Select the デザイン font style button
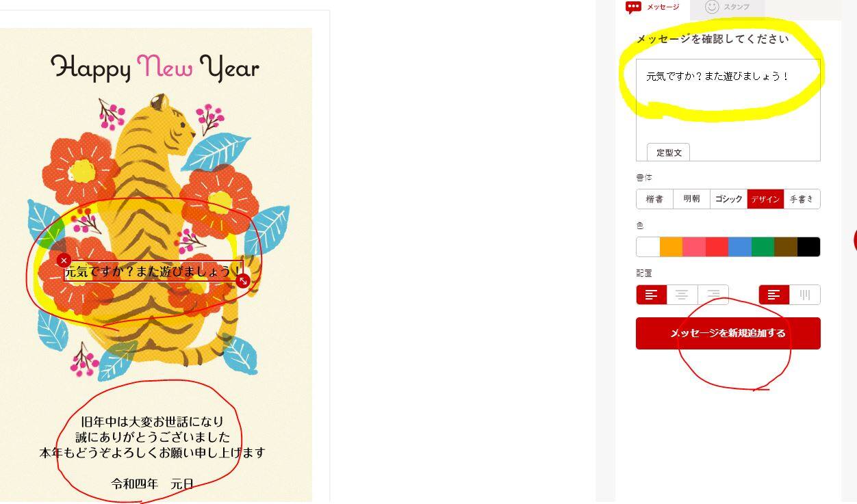857x504 pixels. [x=765, y=199]
